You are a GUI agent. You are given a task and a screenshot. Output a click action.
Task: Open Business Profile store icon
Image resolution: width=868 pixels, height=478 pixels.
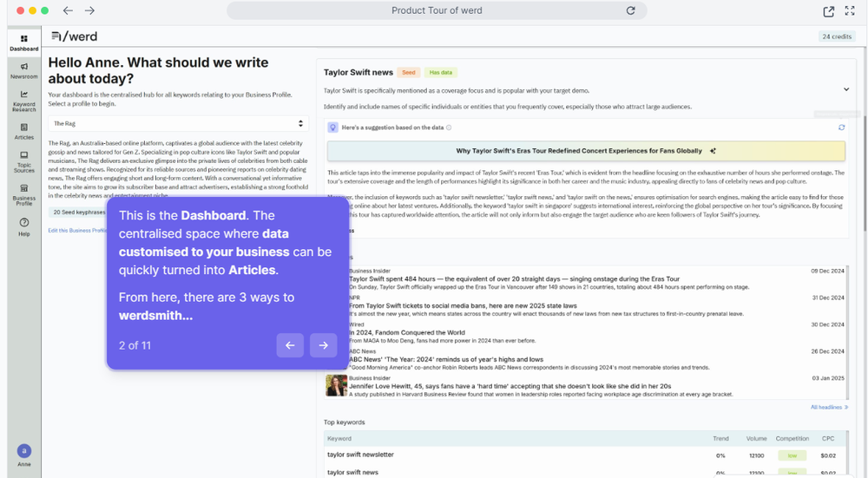tap(23, 195)
